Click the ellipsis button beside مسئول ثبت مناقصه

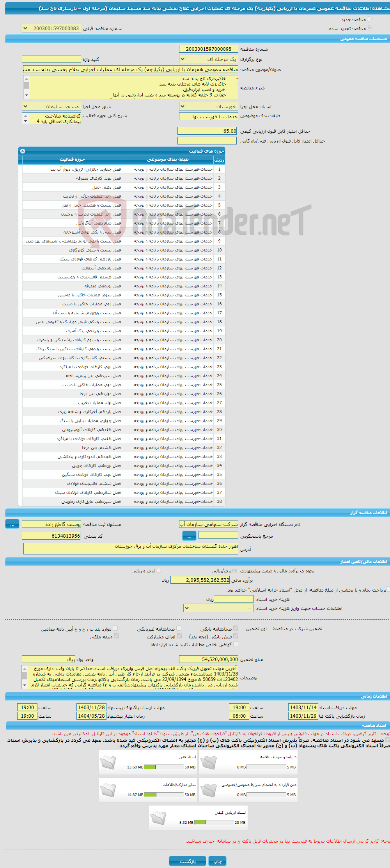(12, 524)
